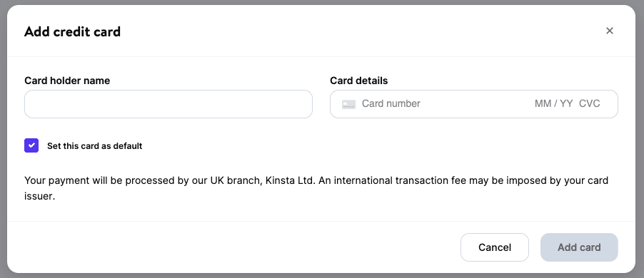Select the CVC field
This screenshot has height=278, width=644.
coord(589,104)
